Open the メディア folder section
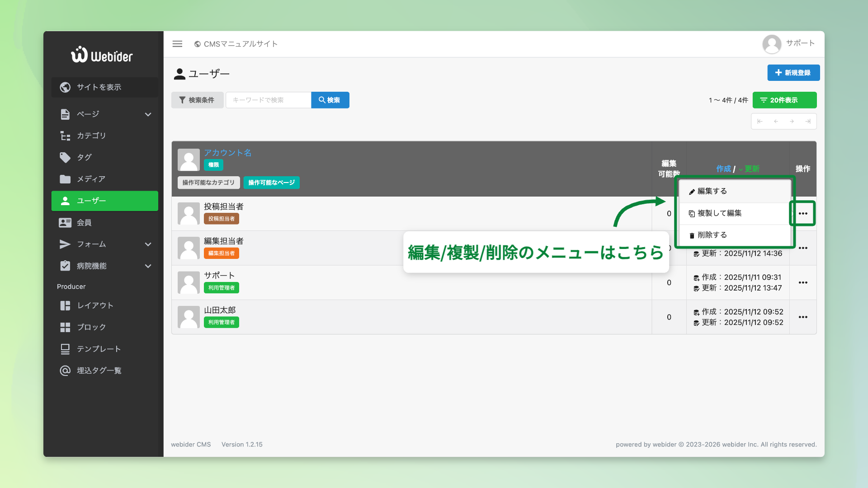 tap(90, 179)
